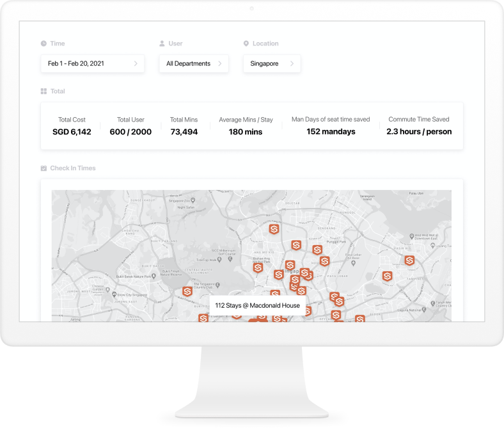Click the Check In Times heading
The image size is (504, 430).
tap(73, 168)
